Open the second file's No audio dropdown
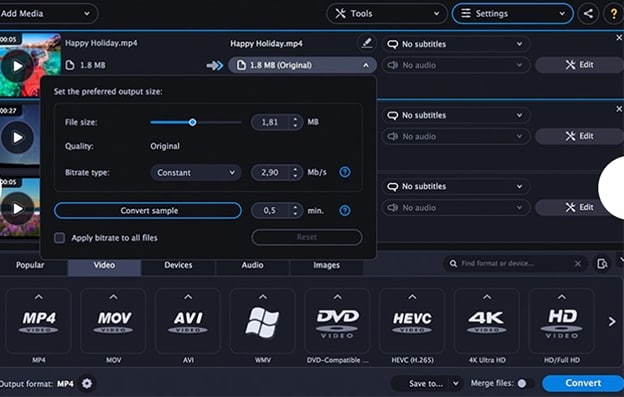Image resolution: width=624 pixels, height=397 pixels. (x=456, y=136)
